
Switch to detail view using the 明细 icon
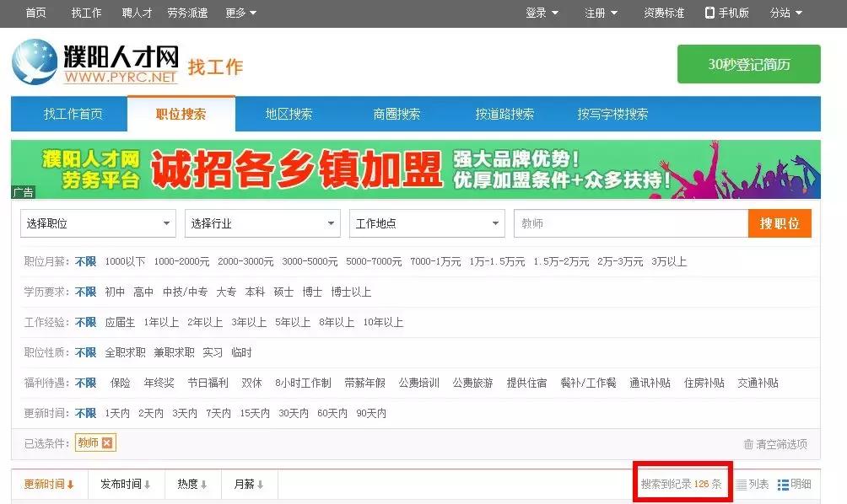(785, 484)
